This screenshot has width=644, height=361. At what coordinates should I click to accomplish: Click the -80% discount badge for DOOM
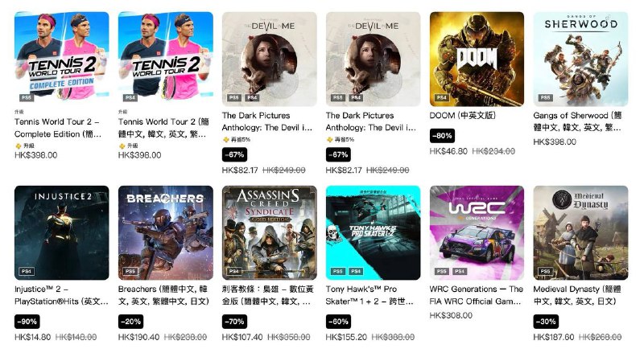[442, 136]
